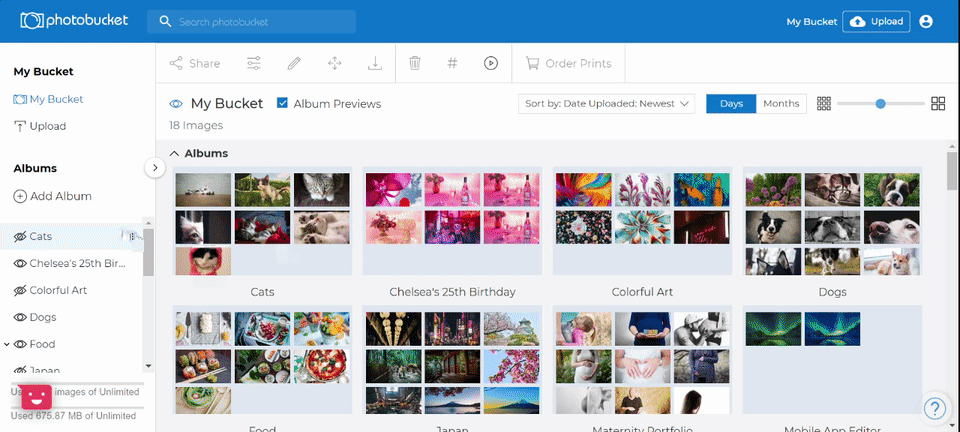Screen dimensions: 960x432
Task: Click the thumbnail size slider handle
Action: pos(880,103)
